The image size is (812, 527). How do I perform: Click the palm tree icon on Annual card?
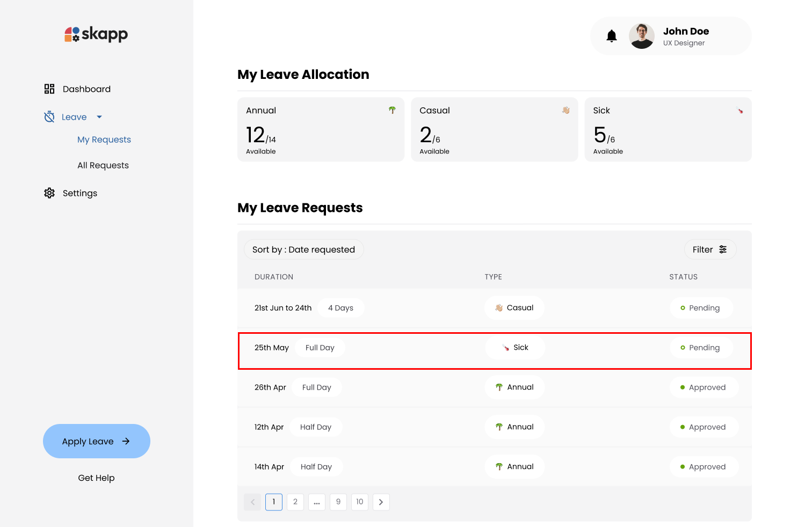pyautogui.click(x=392, y=110)
